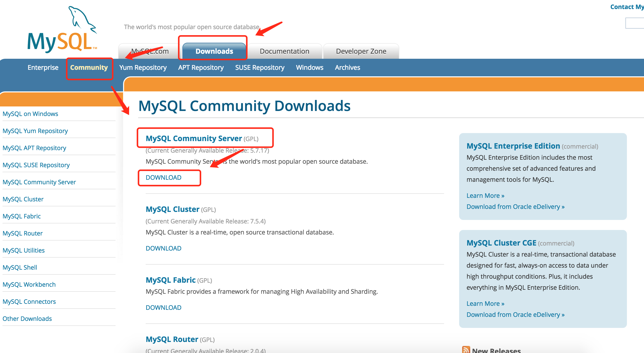Open MySQL SUSE Repository sidebar link

tap(36, 165)
